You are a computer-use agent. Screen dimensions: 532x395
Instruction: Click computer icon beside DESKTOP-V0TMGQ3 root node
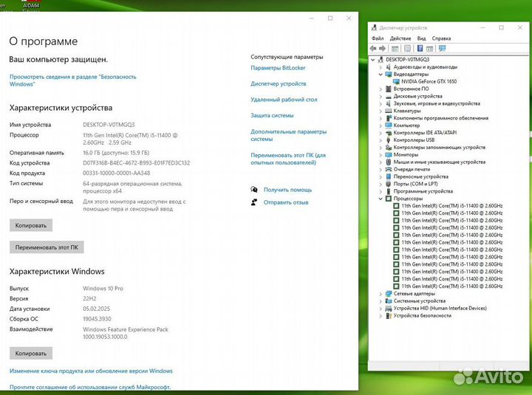pos(381,59)
